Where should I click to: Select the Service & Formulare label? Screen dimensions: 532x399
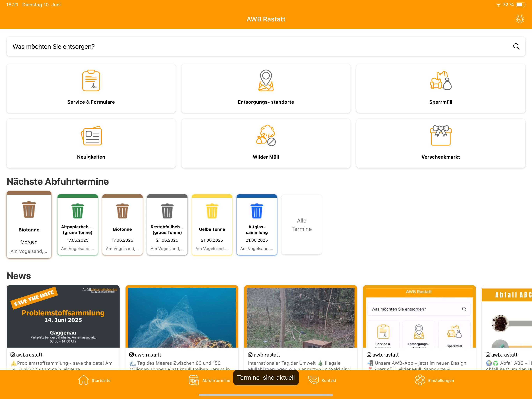91,102
